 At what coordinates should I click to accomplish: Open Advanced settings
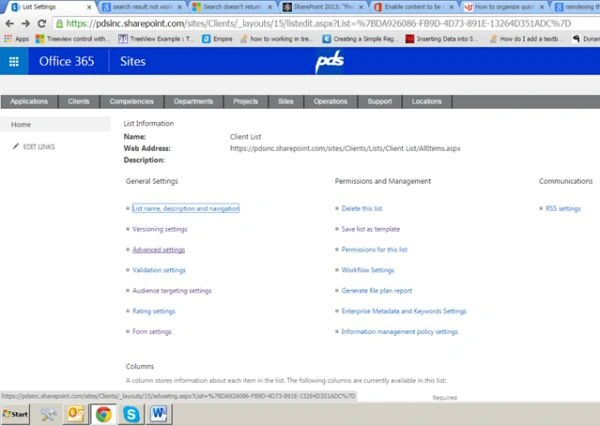coord(159,250)
